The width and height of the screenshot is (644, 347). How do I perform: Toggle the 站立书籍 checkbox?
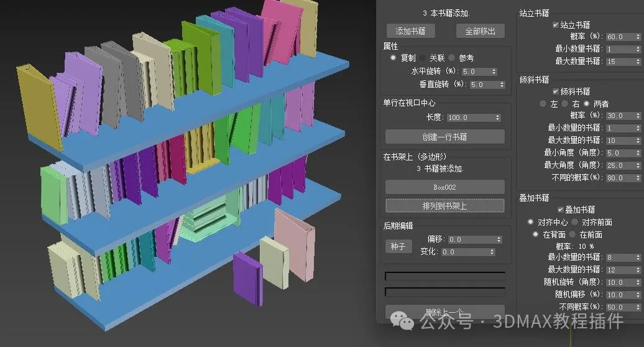pyautogui.click(x=556, y=25)
